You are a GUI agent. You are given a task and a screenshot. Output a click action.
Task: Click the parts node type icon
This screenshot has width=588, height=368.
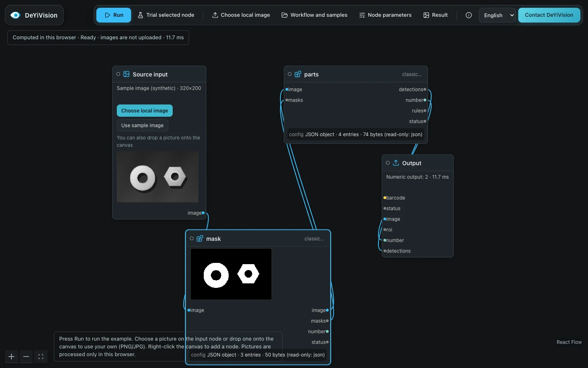coord(298,74)
